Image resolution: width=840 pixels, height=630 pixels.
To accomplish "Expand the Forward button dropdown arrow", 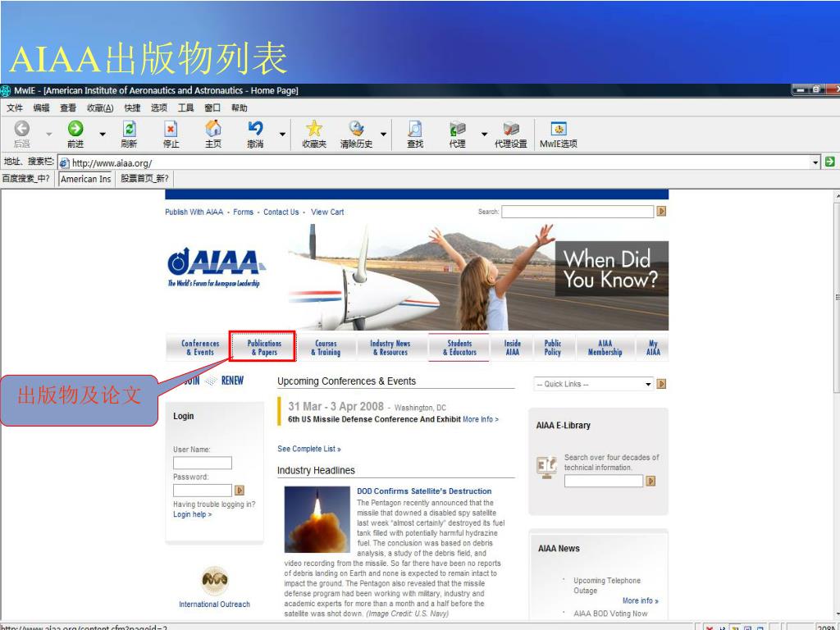I will tap(103, 134).
